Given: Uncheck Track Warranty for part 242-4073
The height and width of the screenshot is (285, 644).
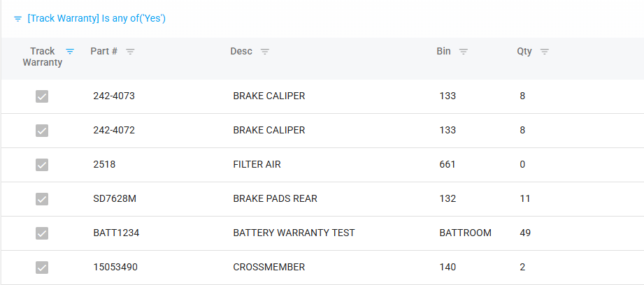Looking at the screenshot, I should click(x=42, y=96).
